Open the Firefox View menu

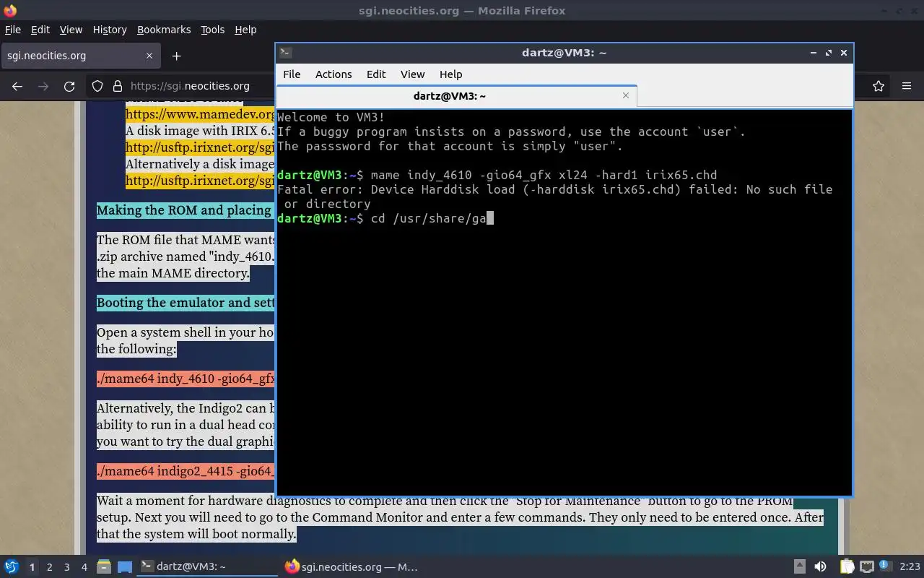click(71, 30)
